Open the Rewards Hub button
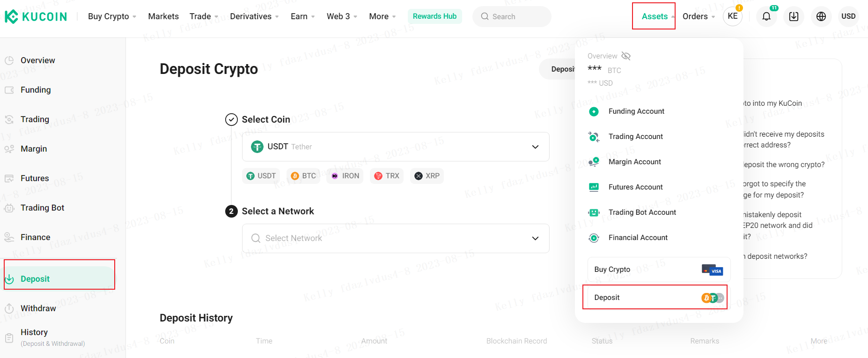868x358 pixels. click(435, 16)
